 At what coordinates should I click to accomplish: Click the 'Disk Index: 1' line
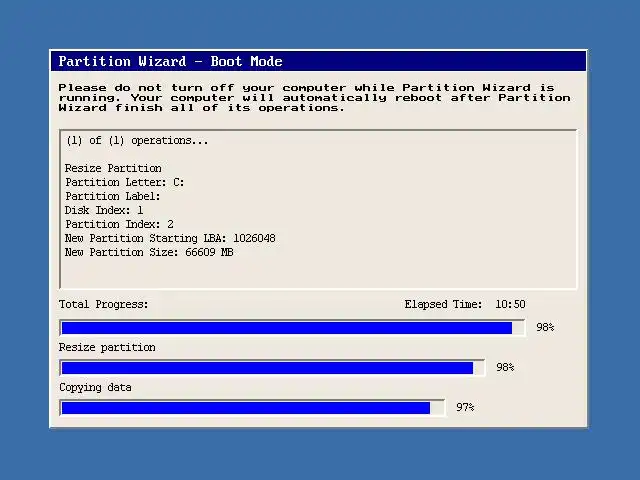coord(104,210)
